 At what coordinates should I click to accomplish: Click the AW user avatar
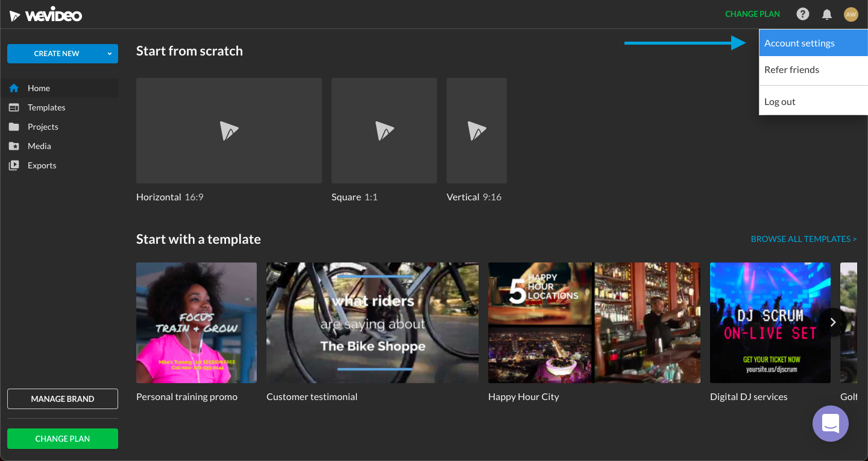point(851,14)
